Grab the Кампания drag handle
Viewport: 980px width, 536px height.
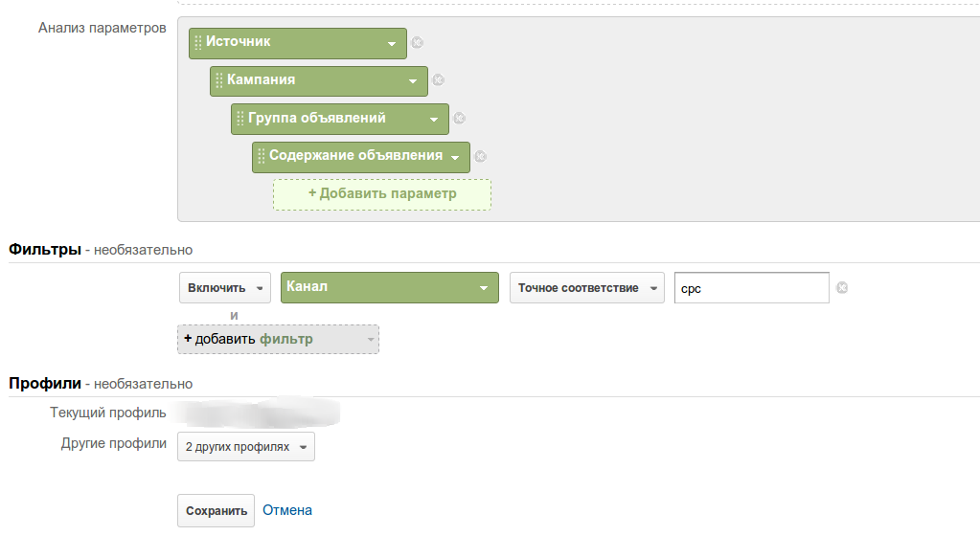tap(219, 80)
